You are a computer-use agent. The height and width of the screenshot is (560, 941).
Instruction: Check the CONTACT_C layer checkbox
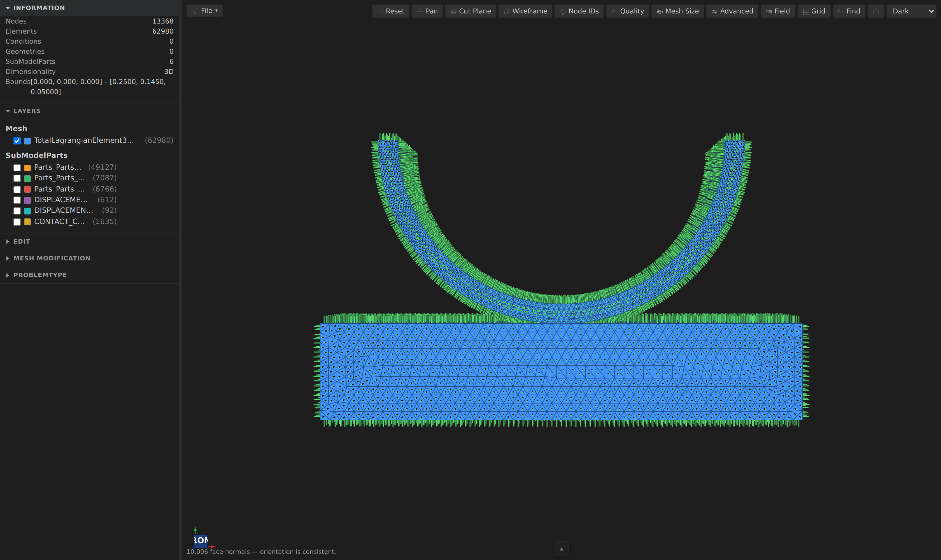(17, 222)
